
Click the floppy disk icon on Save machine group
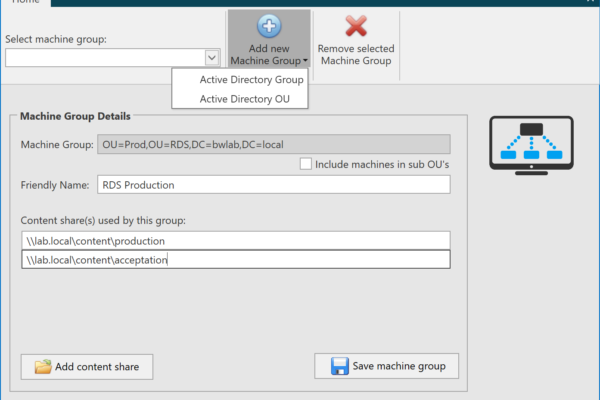340,366
